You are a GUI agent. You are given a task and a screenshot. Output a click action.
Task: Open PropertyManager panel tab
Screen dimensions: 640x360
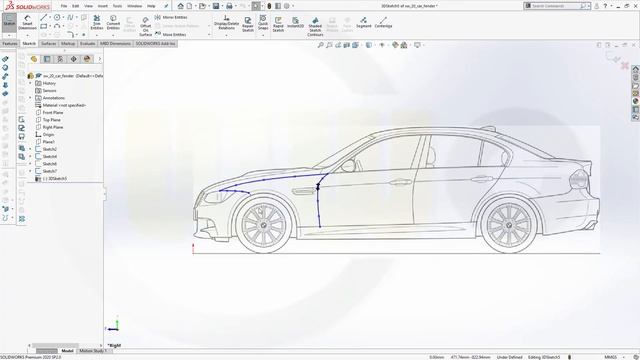[x=47, y=59]
